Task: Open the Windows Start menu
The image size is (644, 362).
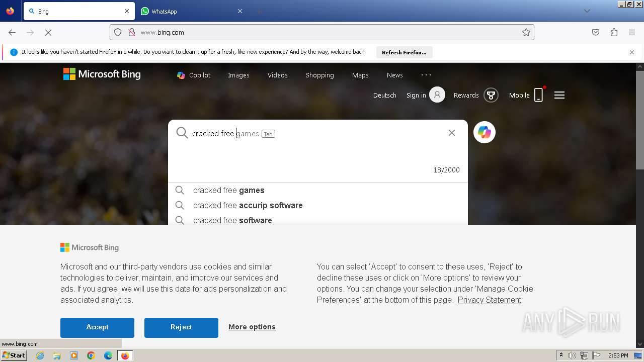Action: 14,355
